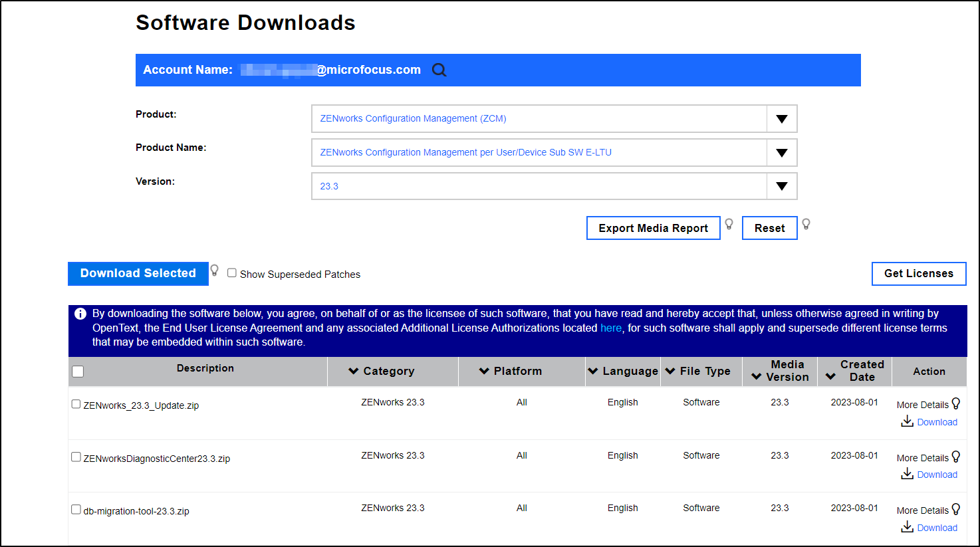Click the Get Licenses button

[x=919, y=274]
